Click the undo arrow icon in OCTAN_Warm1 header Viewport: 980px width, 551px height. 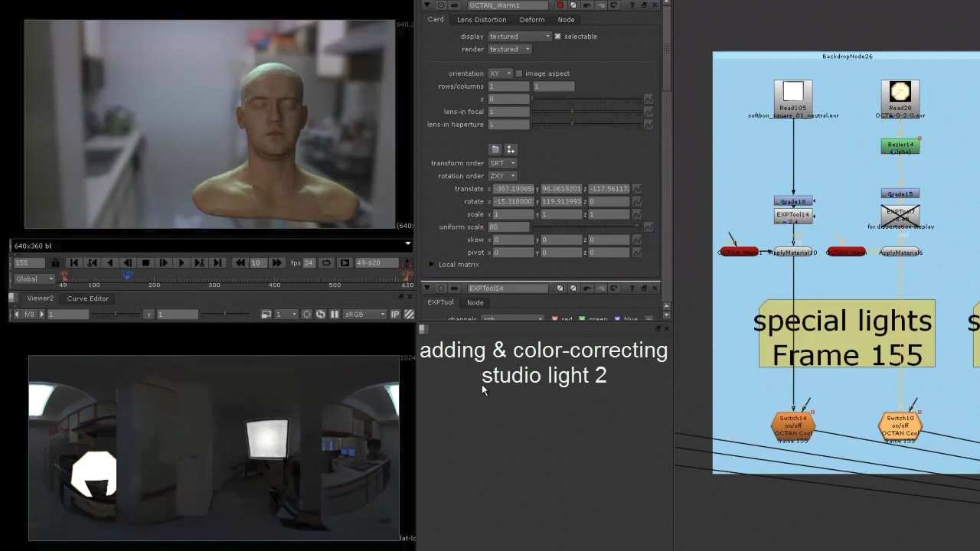click(588, 5)
